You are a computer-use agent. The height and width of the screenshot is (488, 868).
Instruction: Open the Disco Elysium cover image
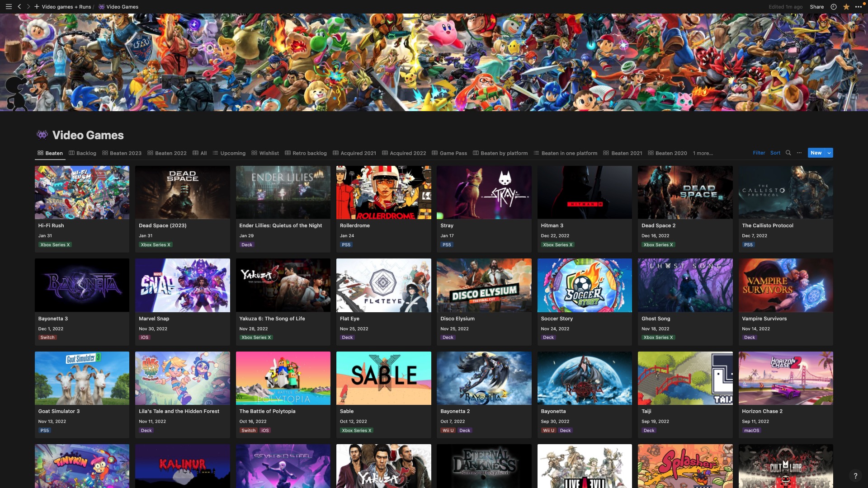click(484, 285)
